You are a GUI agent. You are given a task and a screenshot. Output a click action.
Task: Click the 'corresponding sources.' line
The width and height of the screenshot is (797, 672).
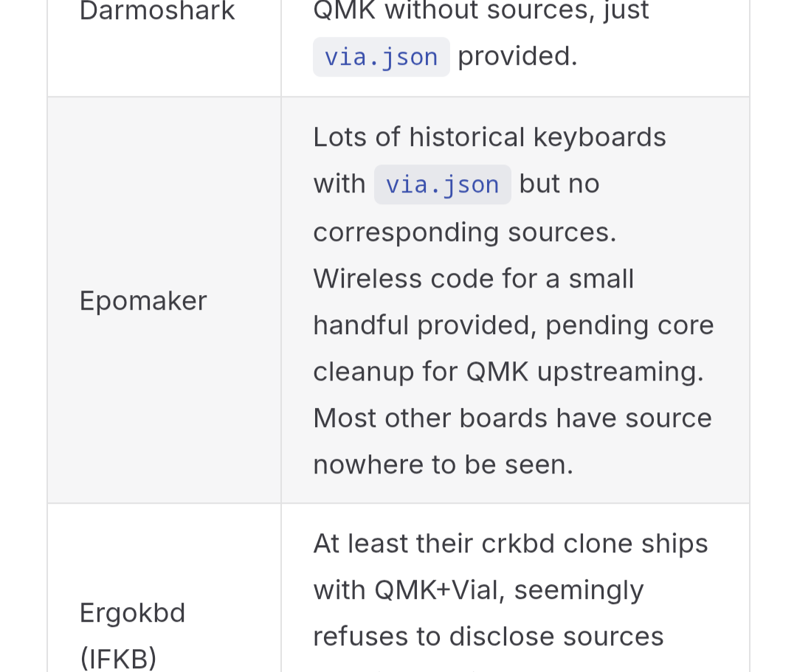[x=464, y=232]
